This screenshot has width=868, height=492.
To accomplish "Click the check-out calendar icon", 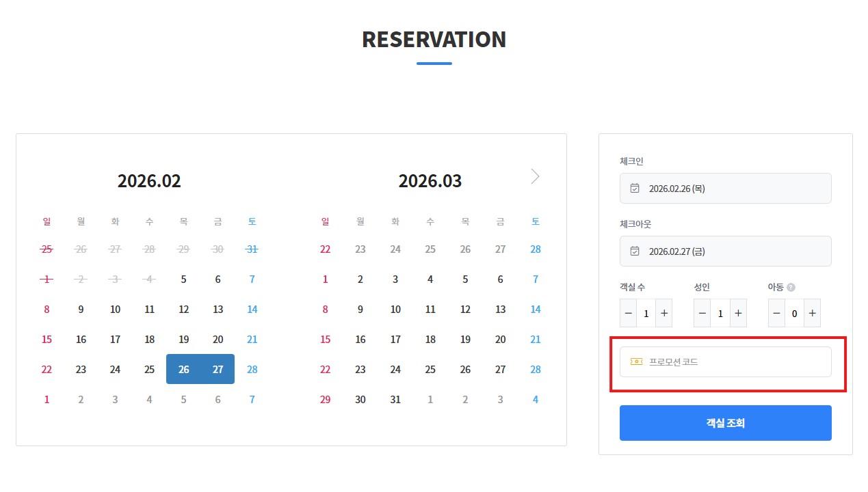I will (x=635, y=251).
